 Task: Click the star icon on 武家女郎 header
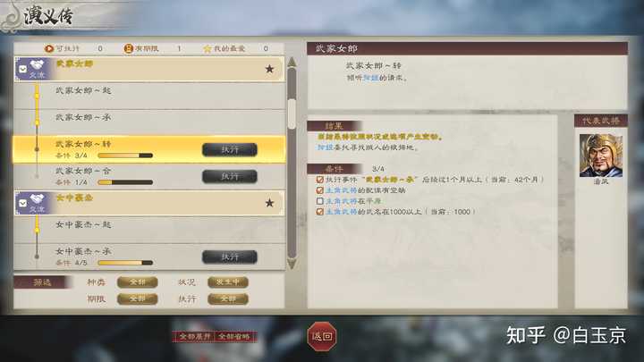click(x=269, y=69)
